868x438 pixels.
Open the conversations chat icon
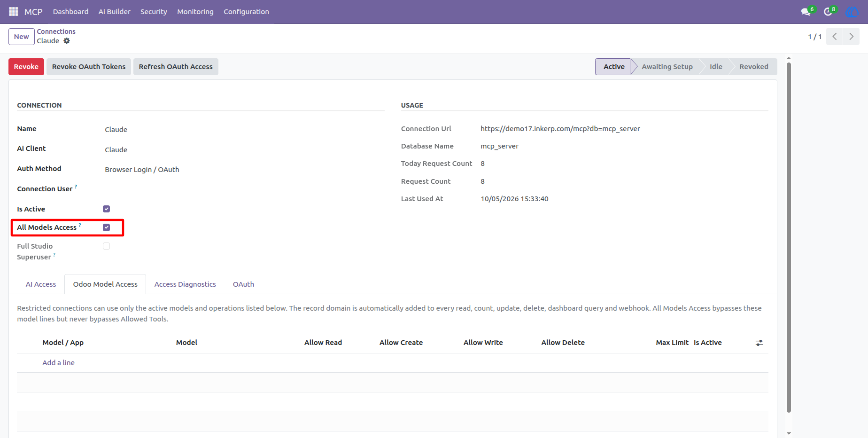(806, 12)
